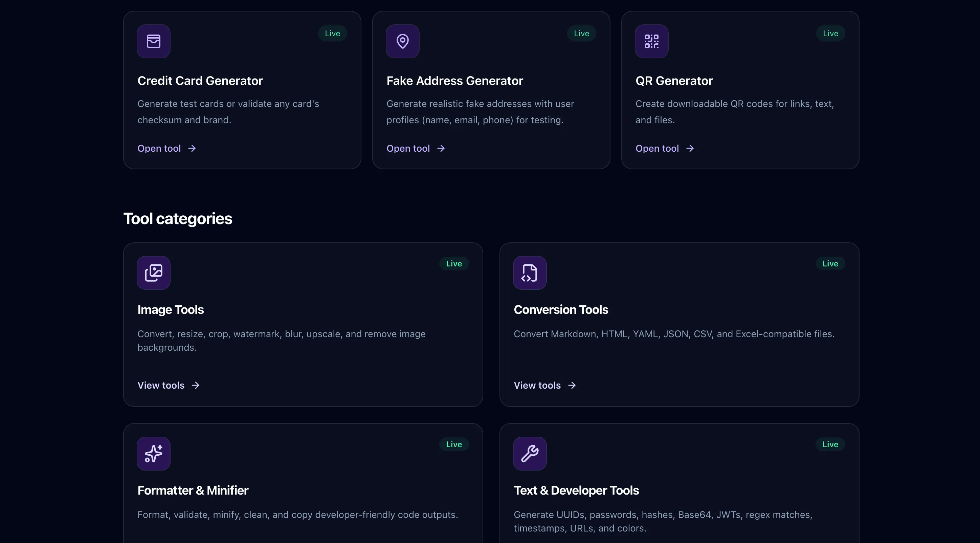Click 'Format, validate, minify, clean' description
Screen dimensions: 980x543
297,515
